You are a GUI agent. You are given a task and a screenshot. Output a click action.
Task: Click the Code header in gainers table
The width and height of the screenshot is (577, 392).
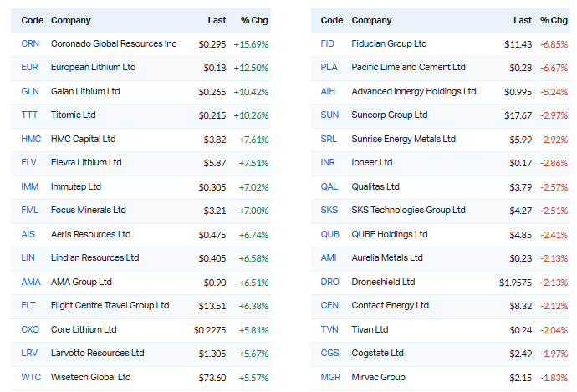pos(33,20)
